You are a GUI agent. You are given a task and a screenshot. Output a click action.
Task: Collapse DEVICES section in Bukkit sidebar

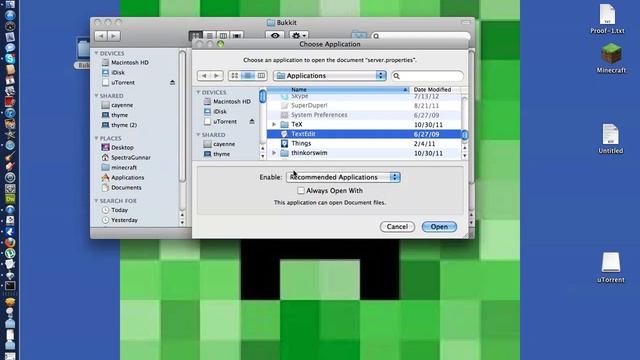[x=97, y=53]
